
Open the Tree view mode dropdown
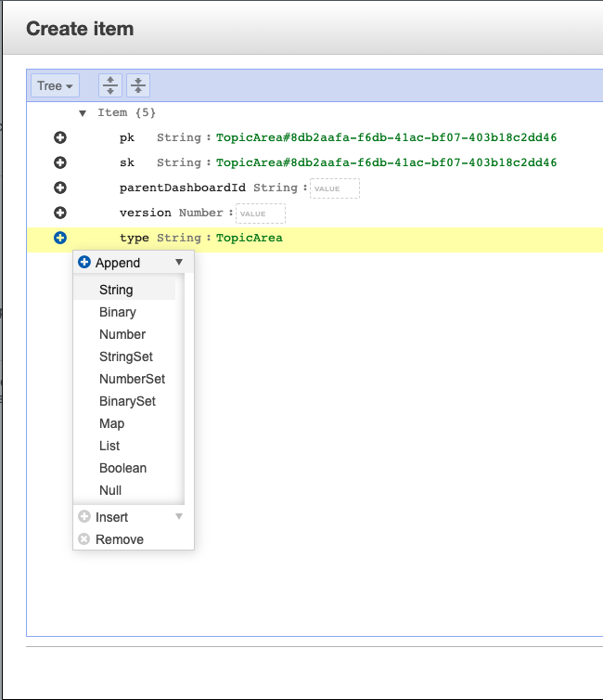pyautogui.click(x=55, y=85)
